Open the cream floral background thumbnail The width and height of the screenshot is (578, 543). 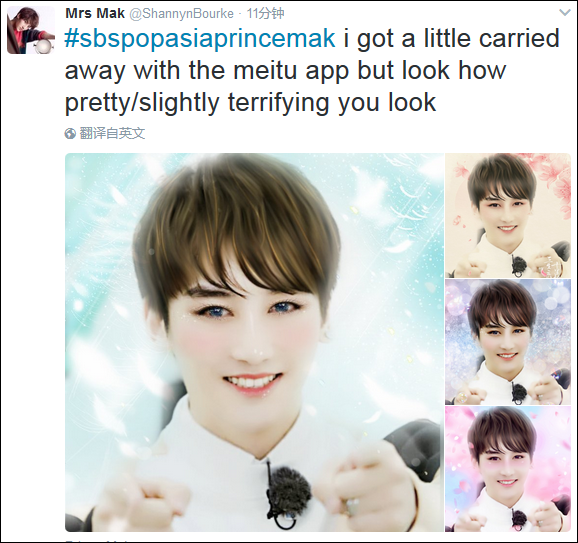tap(508, 216)
